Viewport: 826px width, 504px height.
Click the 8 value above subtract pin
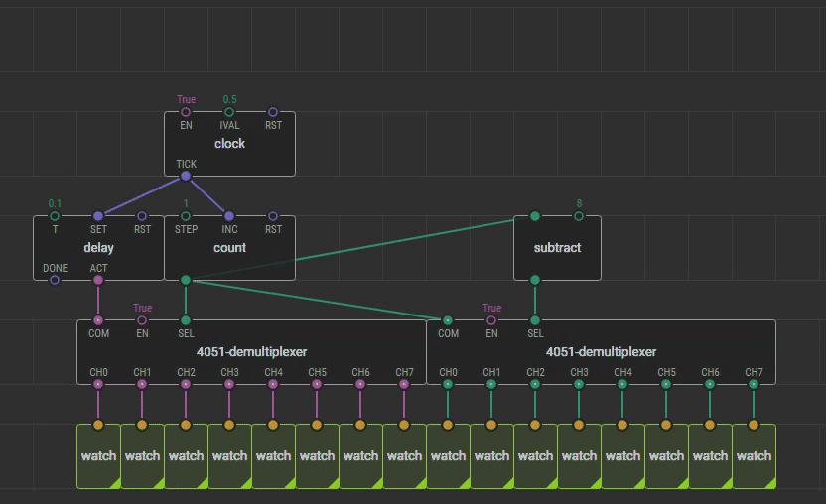pos(579,203)
